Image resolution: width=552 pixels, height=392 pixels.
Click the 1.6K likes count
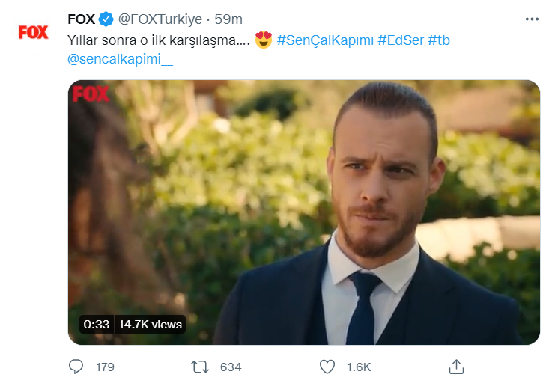[x=360, y=367]
